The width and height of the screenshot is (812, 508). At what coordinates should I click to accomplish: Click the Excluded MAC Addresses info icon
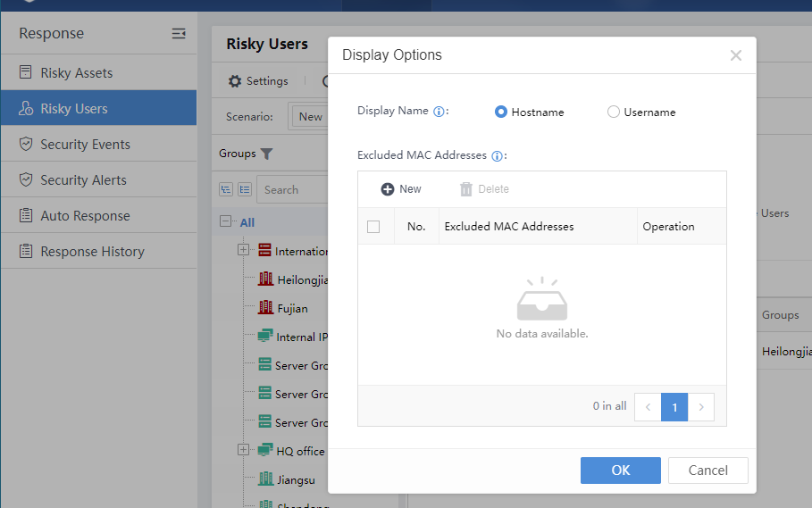click(497, 155)
